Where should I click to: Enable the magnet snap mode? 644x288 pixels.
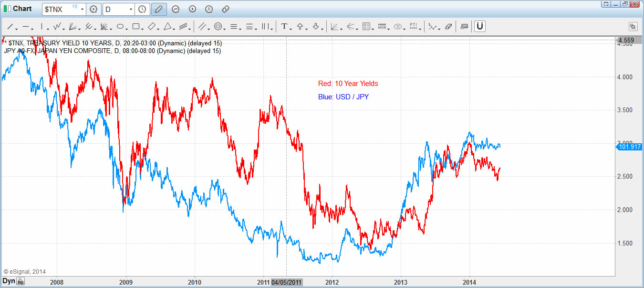(x=479, y=26)
